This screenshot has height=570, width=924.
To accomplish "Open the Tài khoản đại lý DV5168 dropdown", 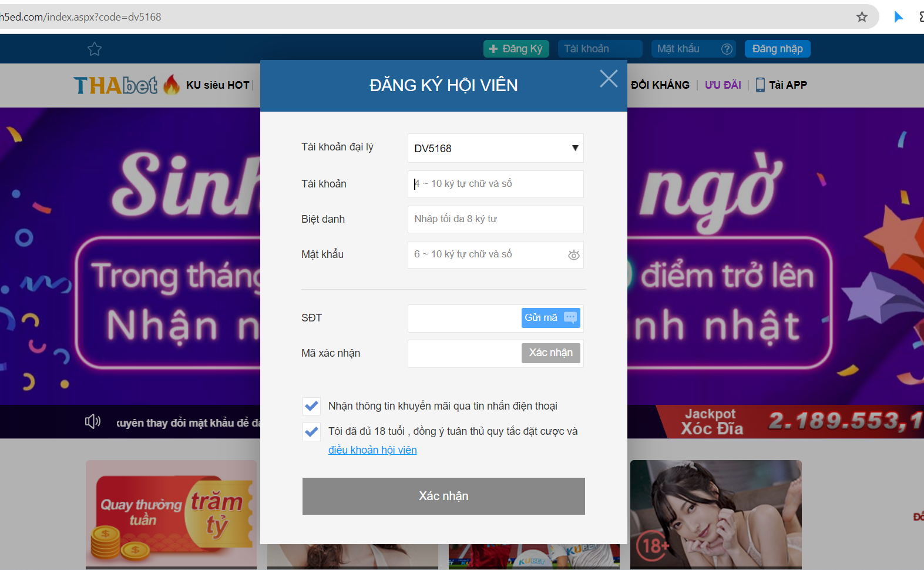I will [496, 148].
